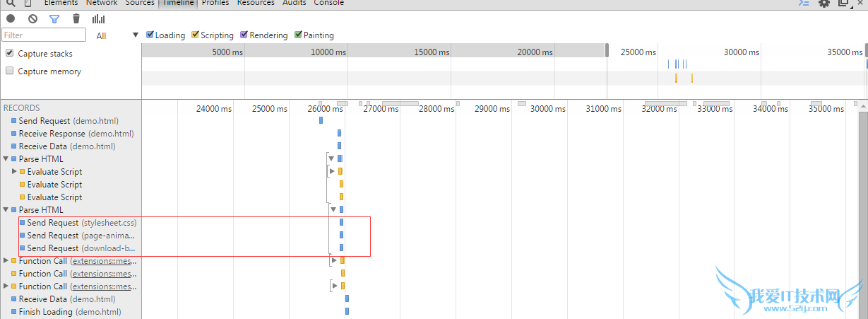Viewport: 868px width, 319px height.
Task: Open extensions::mes link in first Function Call
Action: tap(103, 261)
